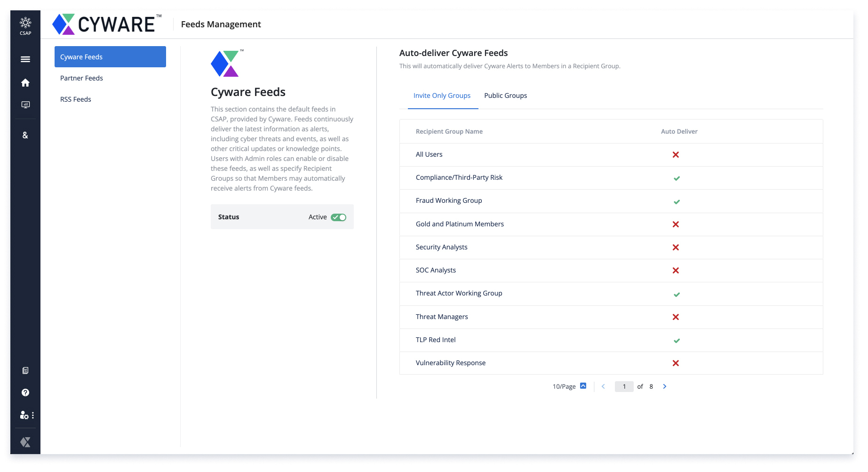This screenshot has height=472, width=868.
Task: Toggle auto deliver for SOC Analysts
Action: (676, 271)
